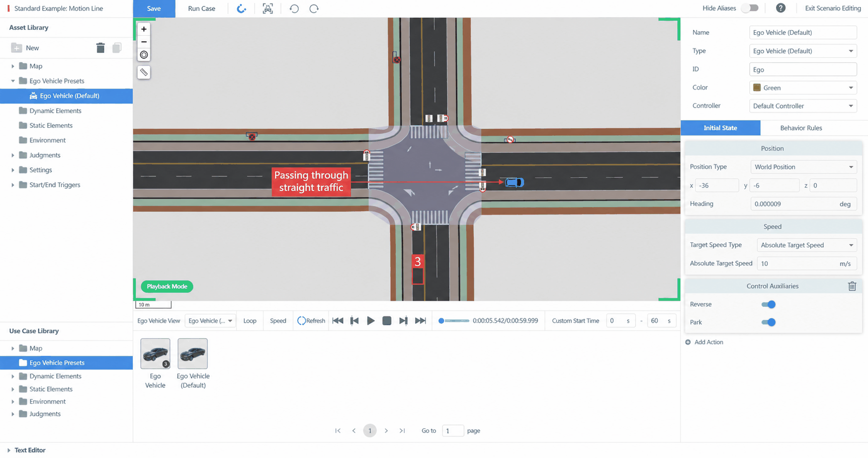Delete the selected asset with trash icon
868x458 pixels.
click(x=101, y=48)
